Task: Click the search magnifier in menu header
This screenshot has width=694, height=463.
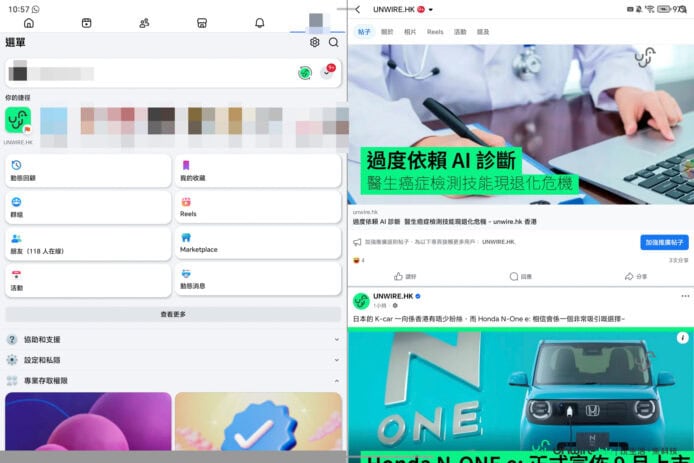Action: tap(333, 43)
